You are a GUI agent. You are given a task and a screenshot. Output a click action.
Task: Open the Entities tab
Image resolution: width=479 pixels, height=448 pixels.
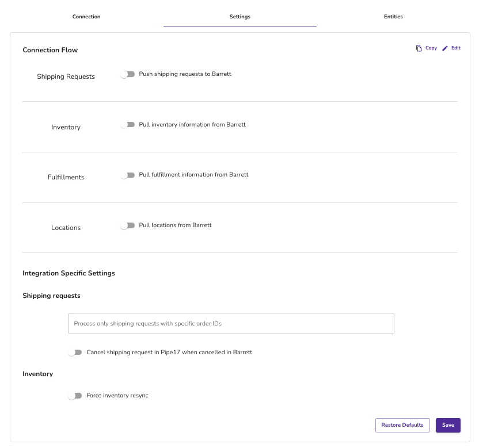click(393, 17)
